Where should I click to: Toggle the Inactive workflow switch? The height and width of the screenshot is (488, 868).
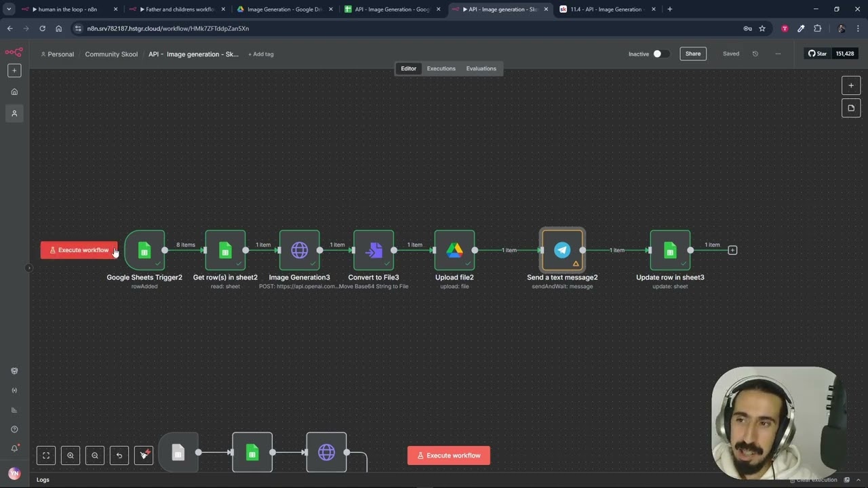coord(660,54)
